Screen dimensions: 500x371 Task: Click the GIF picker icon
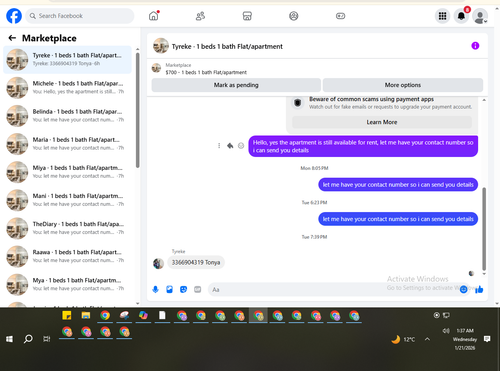(x=198, y=289)
